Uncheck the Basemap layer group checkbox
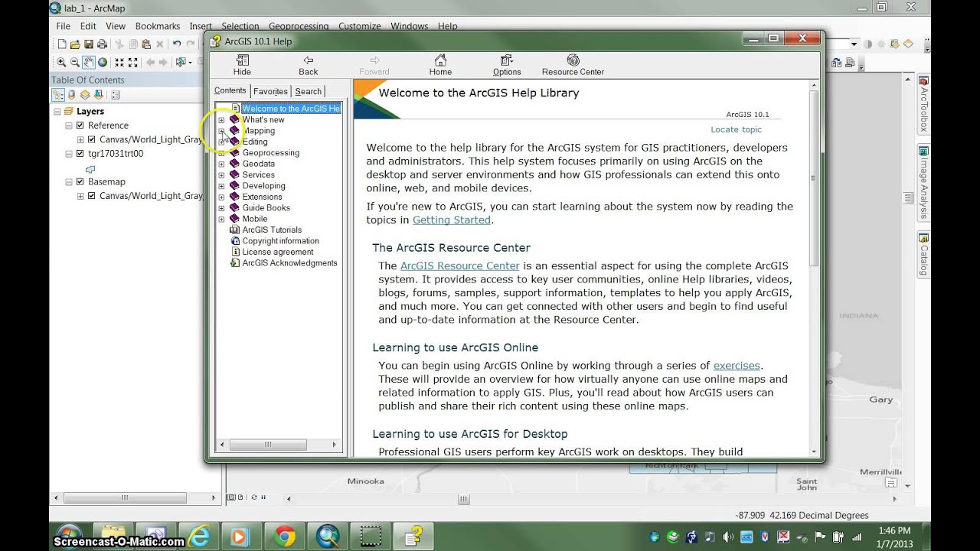This screenshot has height=551, width=980. [x=80, y=182]
